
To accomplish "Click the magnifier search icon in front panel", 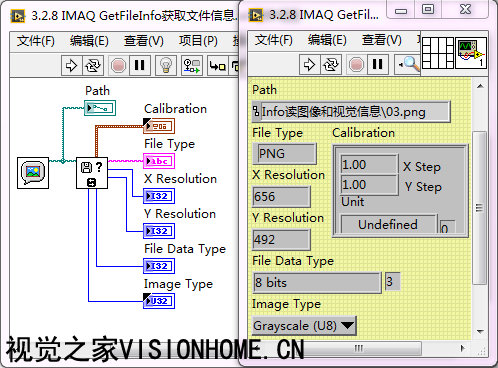I will click(409, 64).
